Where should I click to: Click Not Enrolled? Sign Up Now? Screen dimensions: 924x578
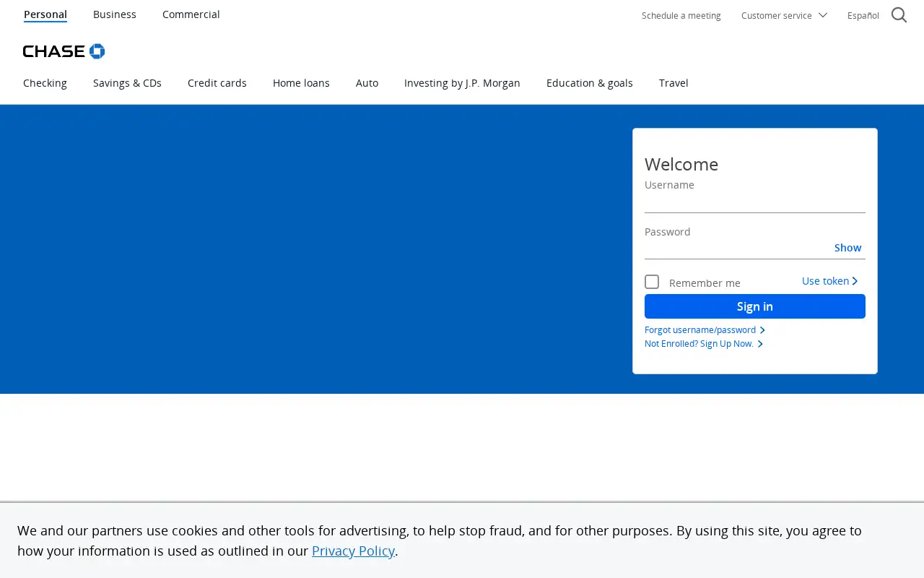click(x=704, y=344)
